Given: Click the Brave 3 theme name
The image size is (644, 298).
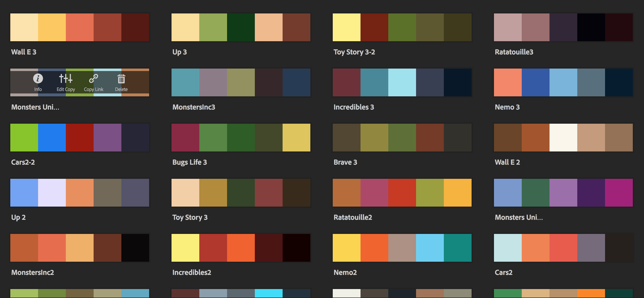Looking at the screenshot, I should click(345, 162).
